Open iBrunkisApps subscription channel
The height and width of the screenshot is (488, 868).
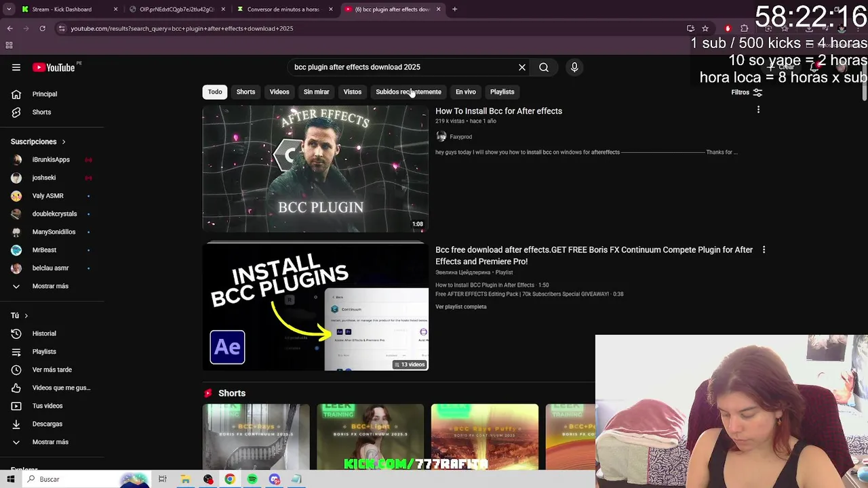tap(51, 159)
